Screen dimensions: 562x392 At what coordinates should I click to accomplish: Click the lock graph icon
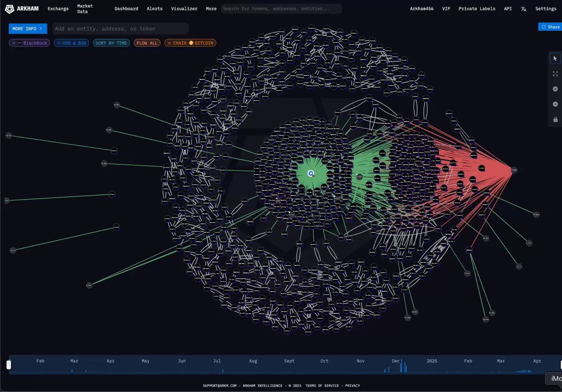[555, 119]
